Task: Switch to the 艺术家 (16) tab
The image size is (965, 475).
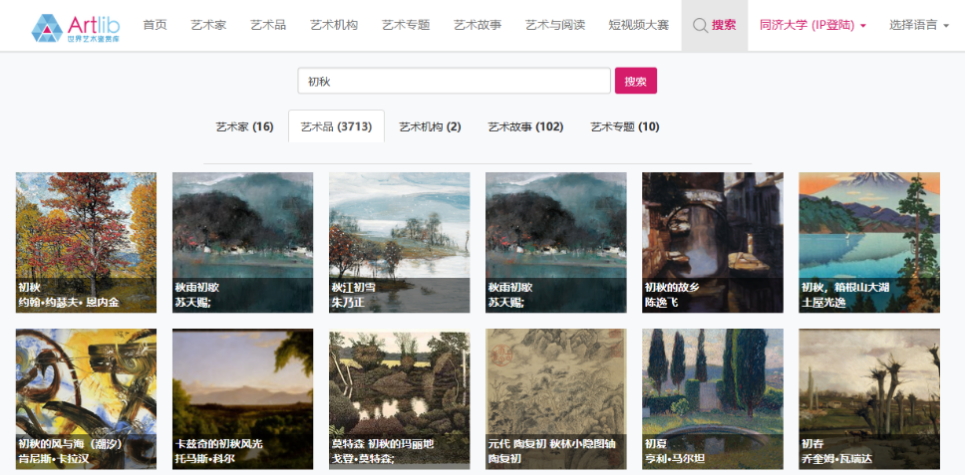Action: pyautogui.click(x=244, y=127)
